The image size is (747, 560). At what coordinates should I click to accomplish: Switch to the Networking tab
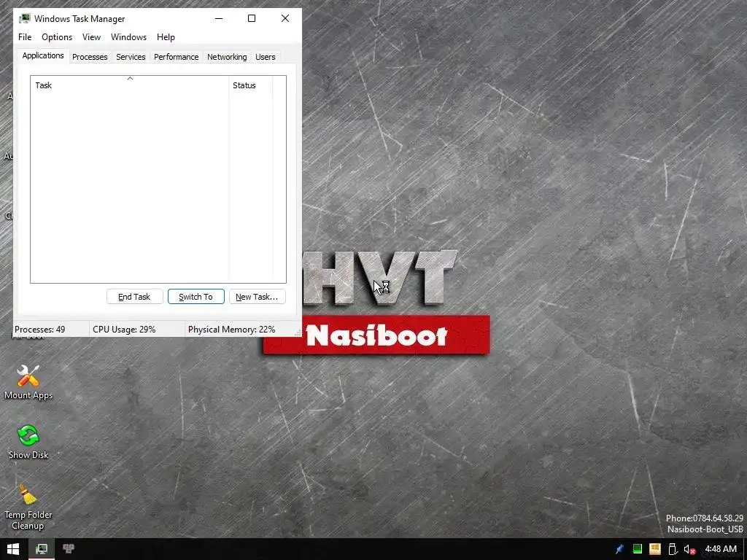coord(227,57)
